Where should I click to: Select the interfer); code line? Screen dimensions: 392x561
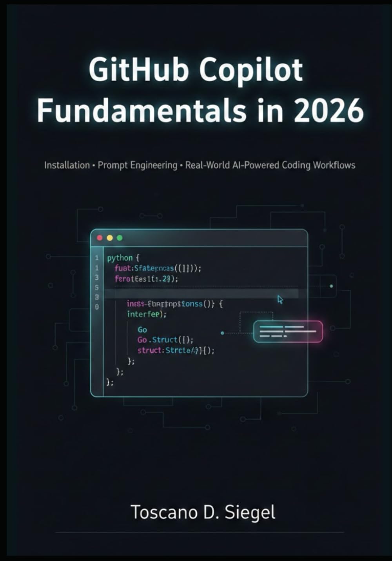point(147,314)
